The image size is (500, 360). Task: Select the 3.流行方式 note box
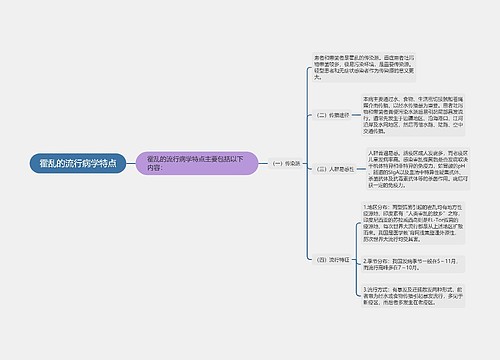413,296
